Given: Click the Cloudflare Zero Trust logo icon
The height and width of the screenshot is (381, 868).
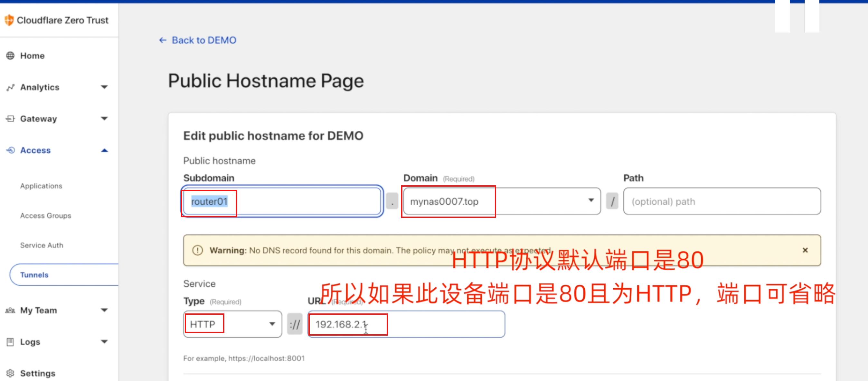Looking at the screenshot, I should pyautogui.click(x=10, y=20).
